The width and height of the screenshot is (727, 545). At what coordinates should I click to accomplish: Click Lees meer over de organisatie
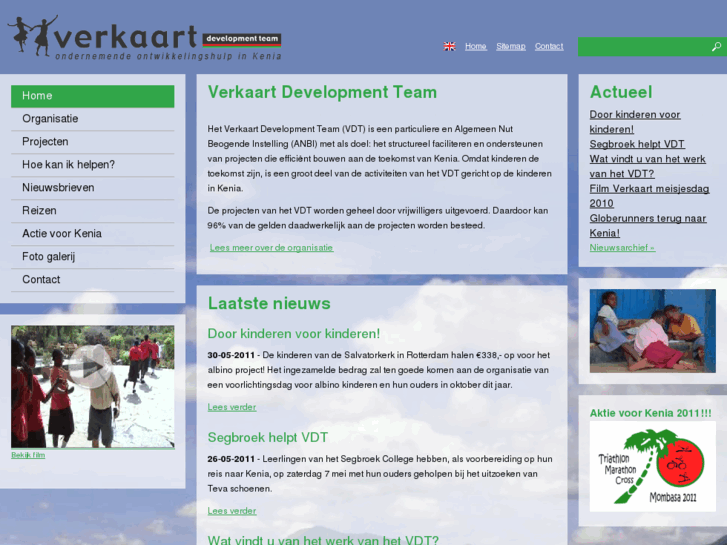(271, 248)
